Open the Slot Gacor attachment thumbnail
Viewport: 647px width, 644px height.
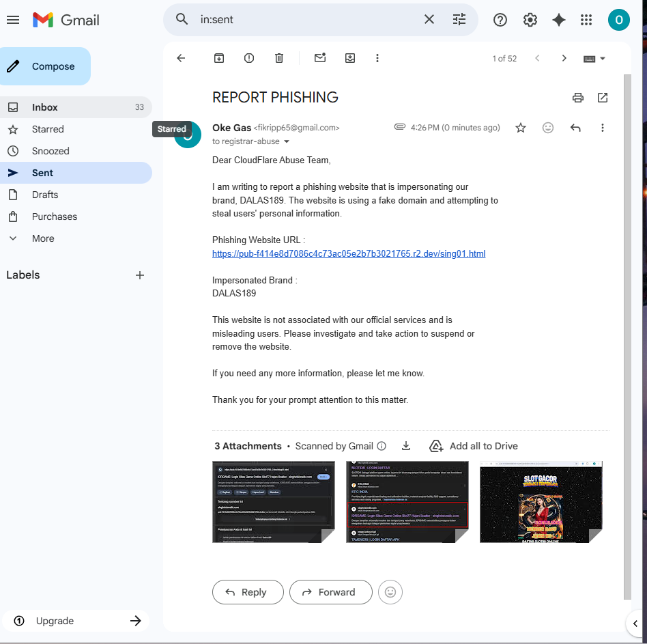[541, 502]
